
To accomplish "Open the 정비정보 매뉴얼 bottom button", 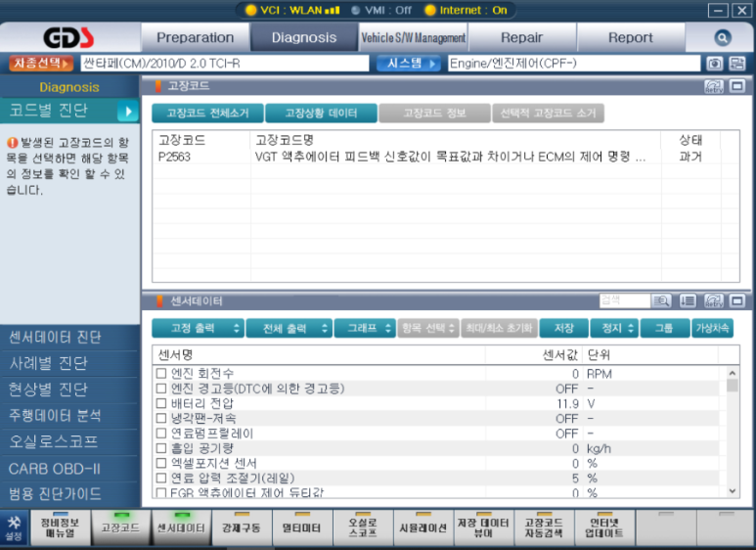I will (60, 527).
